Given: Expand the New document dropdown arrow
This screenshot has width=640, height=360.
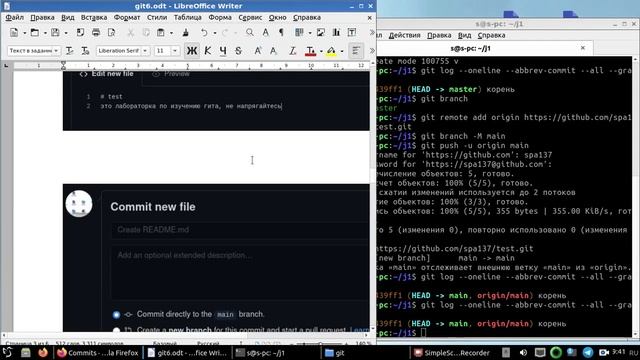Looking at the screenshot, I should 24,33.
